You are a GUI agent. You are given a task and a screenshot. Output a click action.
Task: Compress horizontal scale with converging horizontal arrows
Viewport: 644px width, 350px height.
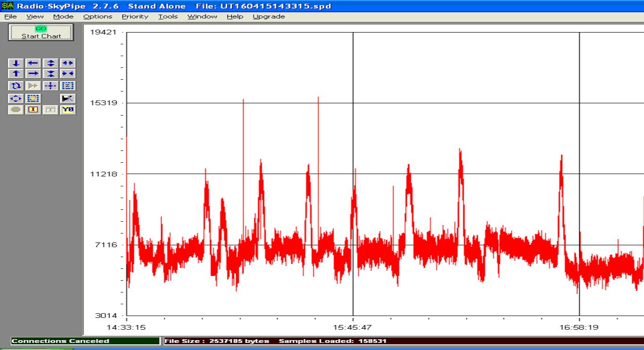click(x=68, y=74)
